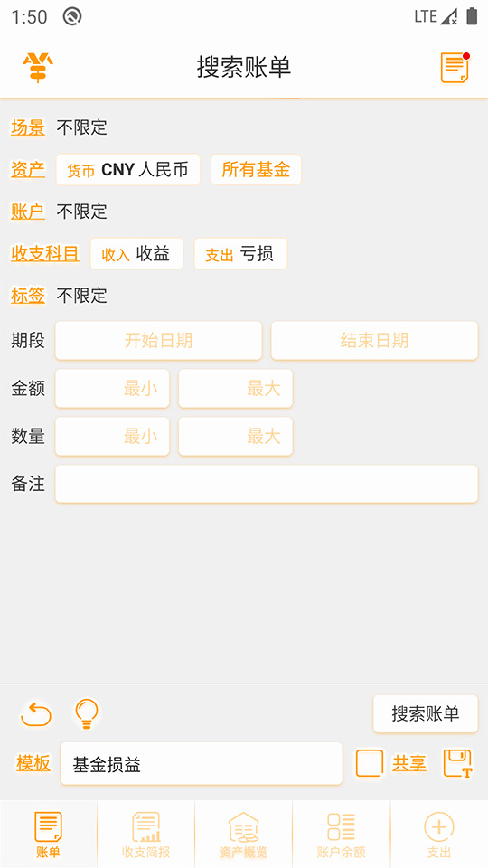Image resolution: width=488 pixels, height=868 pixels.
Task: Open the 支出 亏损 category selector
Action: point(240,254)
